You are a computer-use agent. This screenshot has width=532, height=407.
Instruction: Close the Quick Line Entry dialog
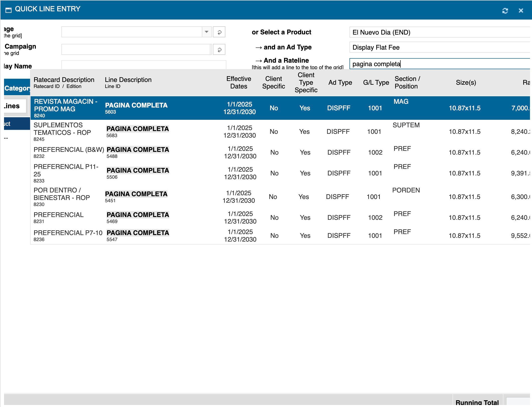[x=521, y=11]
